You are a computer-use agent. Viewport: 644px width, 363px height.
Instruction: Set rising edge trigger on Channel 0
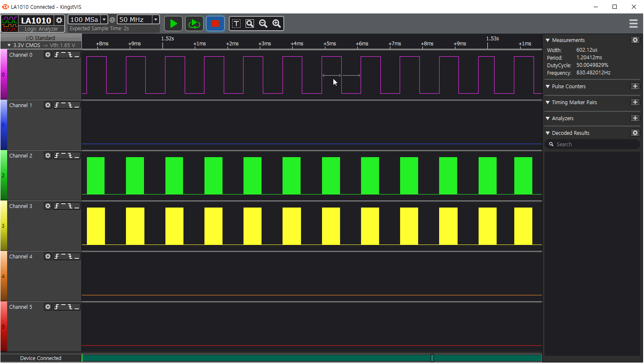tap(57, 55)
